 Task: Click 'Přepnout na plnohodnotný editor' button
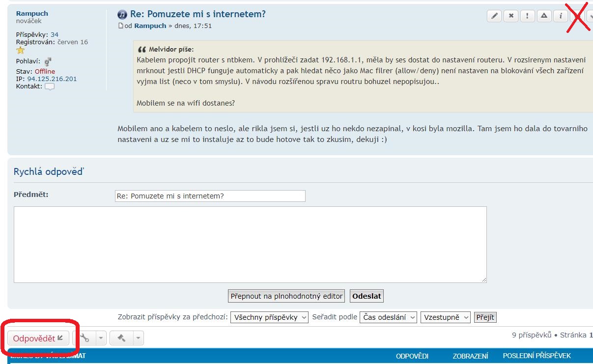286,296
